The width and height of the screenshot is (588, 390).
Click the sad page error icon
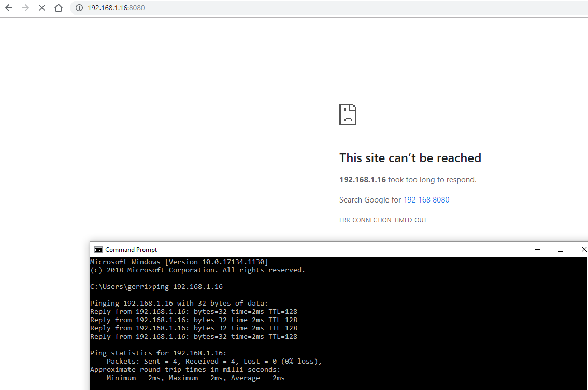[x=348, y=114]
